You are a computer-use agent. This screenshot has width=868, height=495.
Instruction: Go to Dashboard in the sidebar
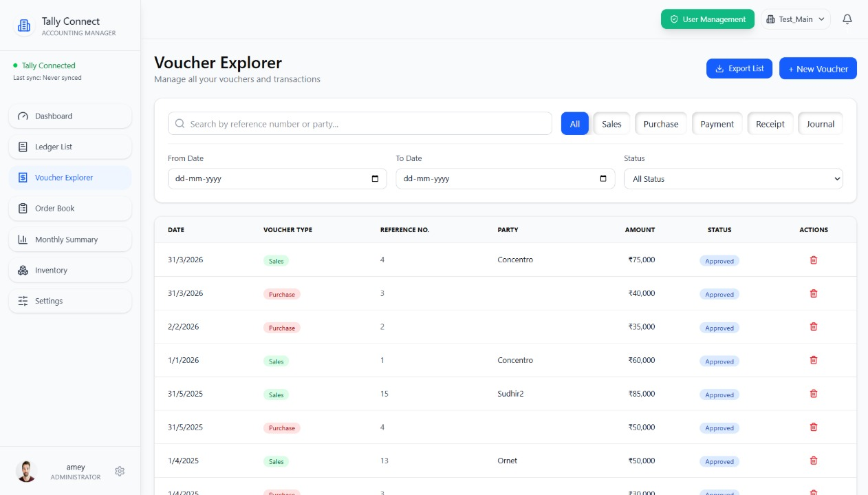pyautogui.click(x=70, y=116)
